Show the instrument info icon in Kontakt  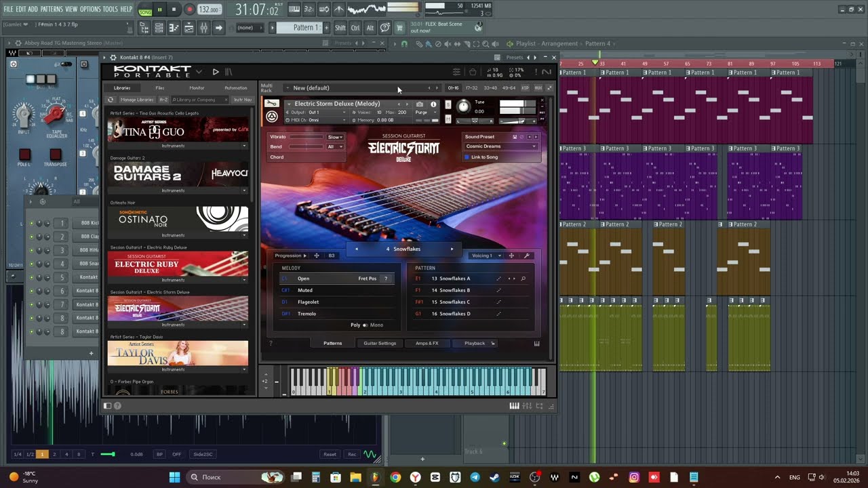pos(433,104)
